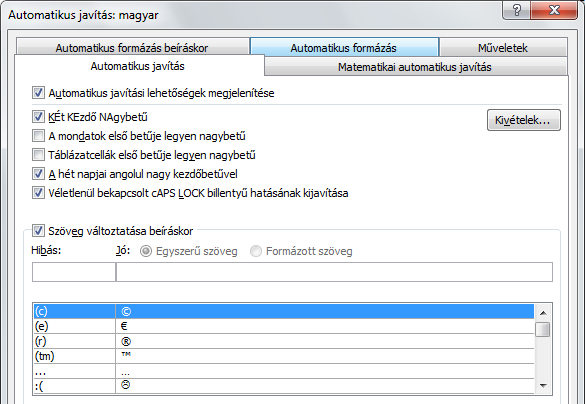Toggle A hét napjai angolul nagy kezdőbetűvel
Viewport: 585px width, 404px height.
click(38, 174)
